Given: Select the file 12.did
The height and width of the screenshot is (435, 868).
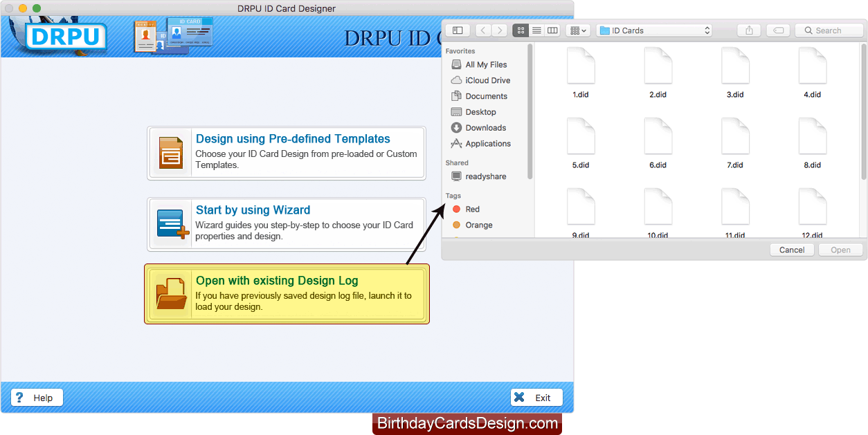Looking at the screenshot, I should click(813, 213).
